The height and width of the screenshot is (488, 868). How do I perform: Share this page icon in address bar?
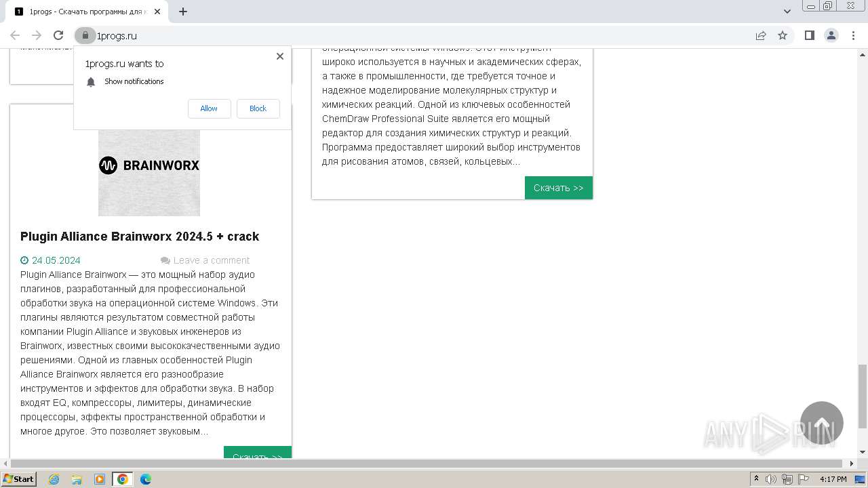coord(761,35)
